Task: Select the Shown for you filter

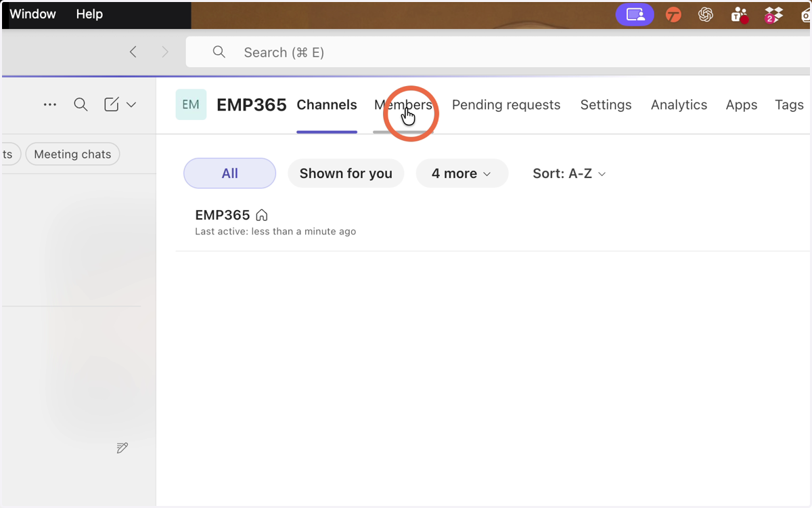Action: coord(346,173)
